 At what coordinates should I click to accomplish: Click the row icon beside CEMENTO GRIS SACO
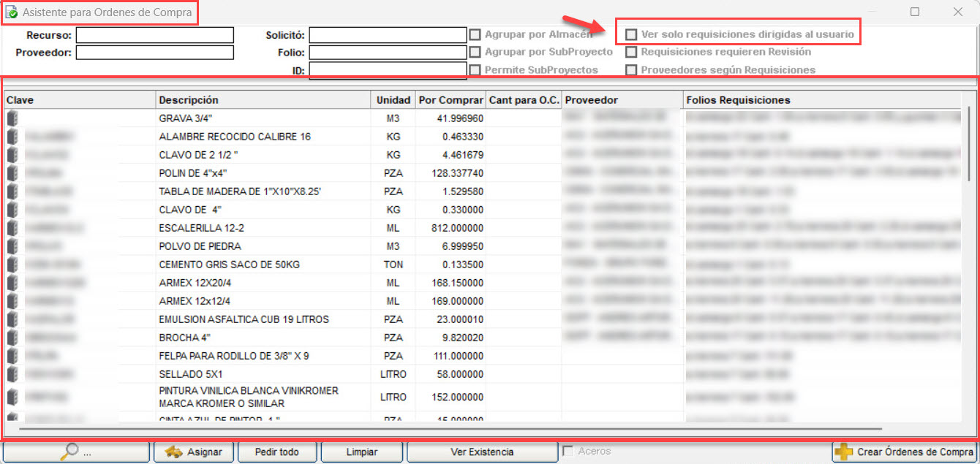click(x=12, y=265)
